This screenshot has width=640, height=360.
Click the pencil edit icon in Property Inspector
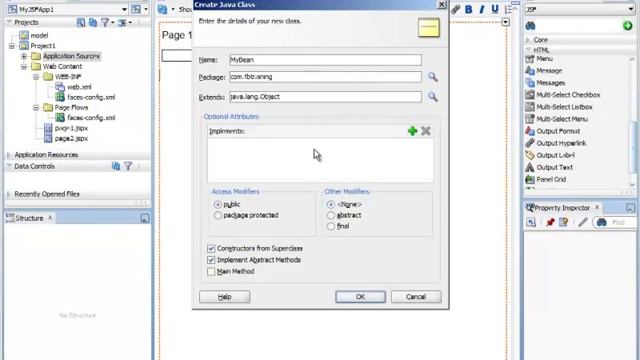point(582,222)
